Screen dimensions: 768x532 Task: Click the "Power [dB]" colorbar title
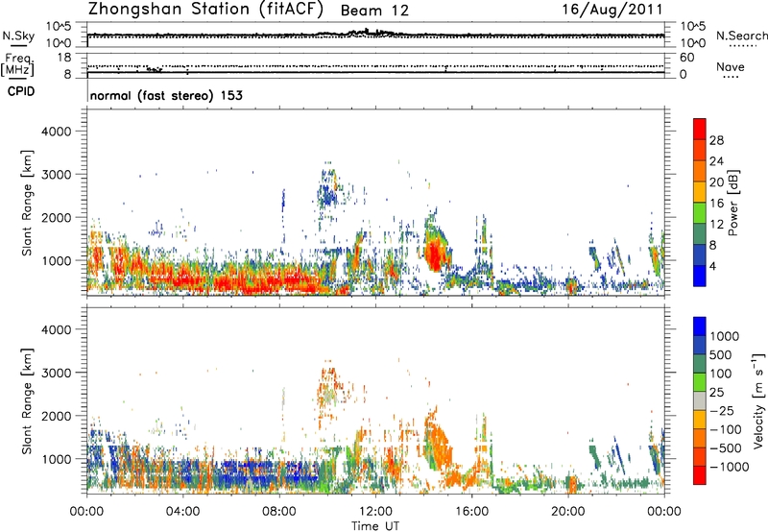tap(732, 203)
